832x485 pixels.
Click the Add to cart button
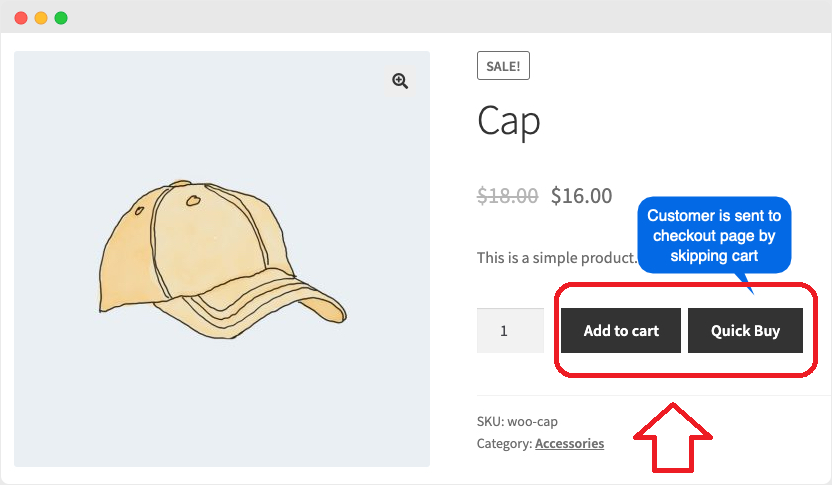tap(621, 331)
